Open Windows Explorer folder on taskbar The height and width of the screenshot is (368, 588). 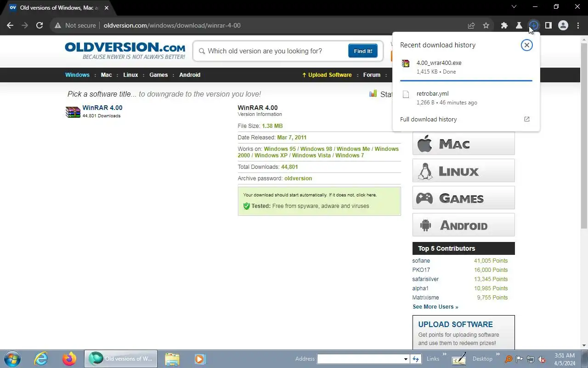click(172, 359)
